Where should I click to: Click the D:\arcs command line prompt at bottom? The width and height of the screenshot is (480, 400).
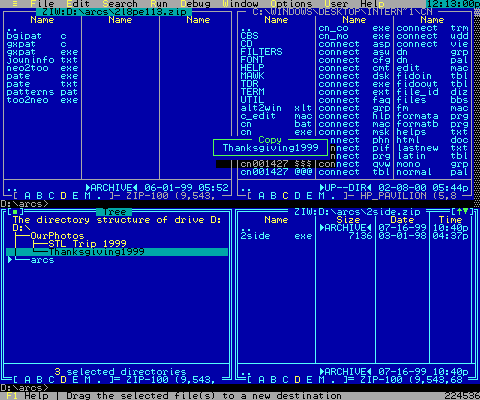24,388
